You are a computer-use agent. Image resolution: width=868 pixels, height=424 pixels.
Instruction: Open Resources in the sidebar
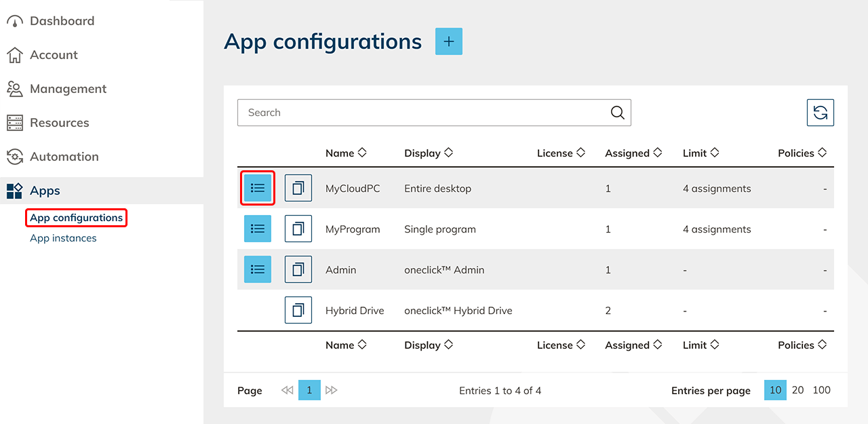coord(59,123)
